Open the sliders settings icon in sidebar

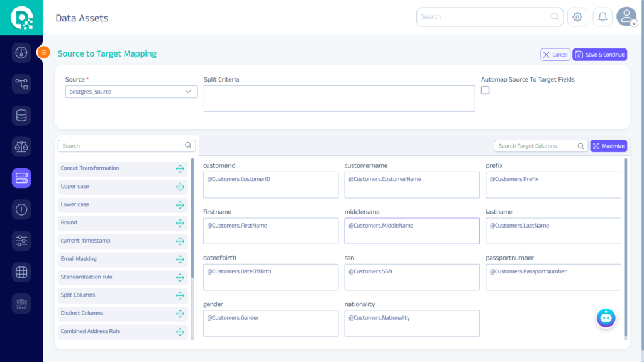coord(21,241)
